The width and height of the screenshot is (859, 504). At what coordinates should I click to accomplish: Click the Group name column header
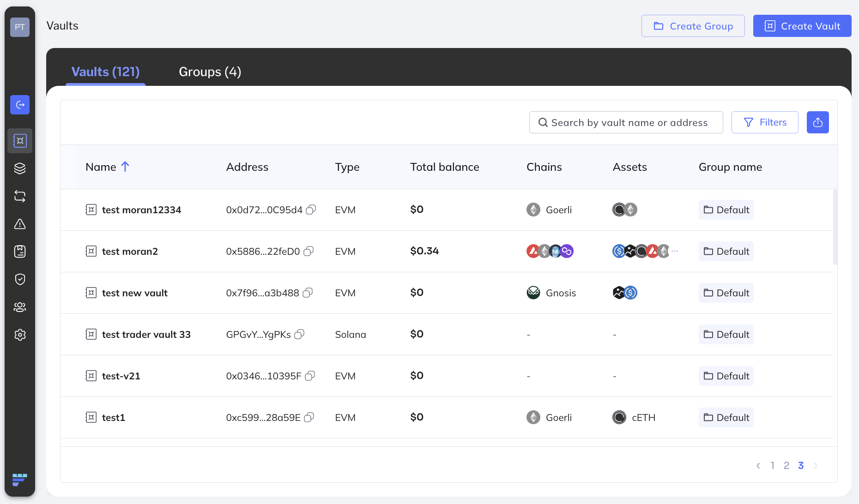[x=730, y=167]
